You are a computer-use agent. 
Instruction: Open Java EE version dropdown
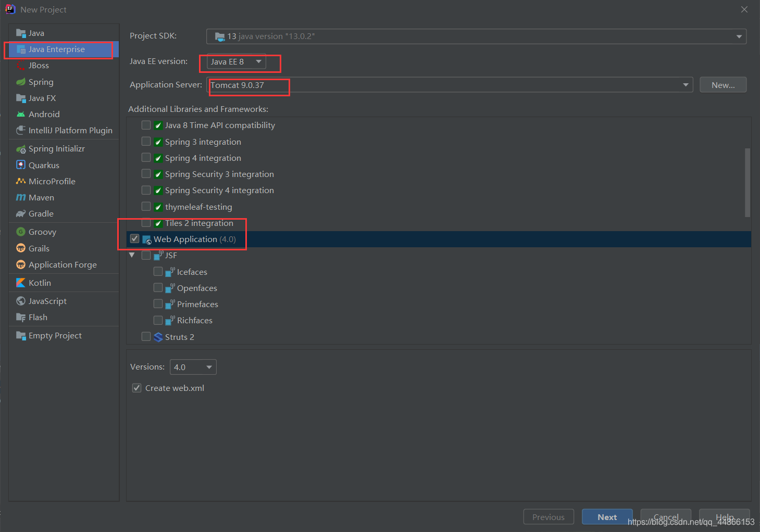[236, 61]
